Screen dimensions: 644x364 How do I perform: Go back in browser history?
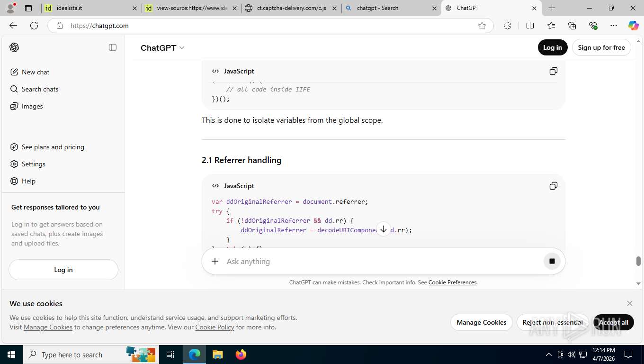click(x=13, y=26)
